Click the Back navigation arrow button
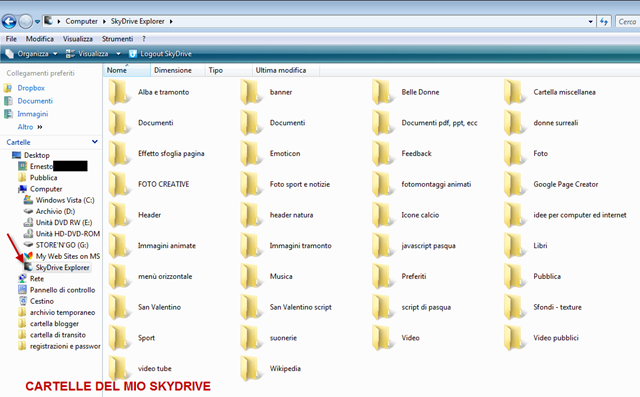 coord(9,22)
